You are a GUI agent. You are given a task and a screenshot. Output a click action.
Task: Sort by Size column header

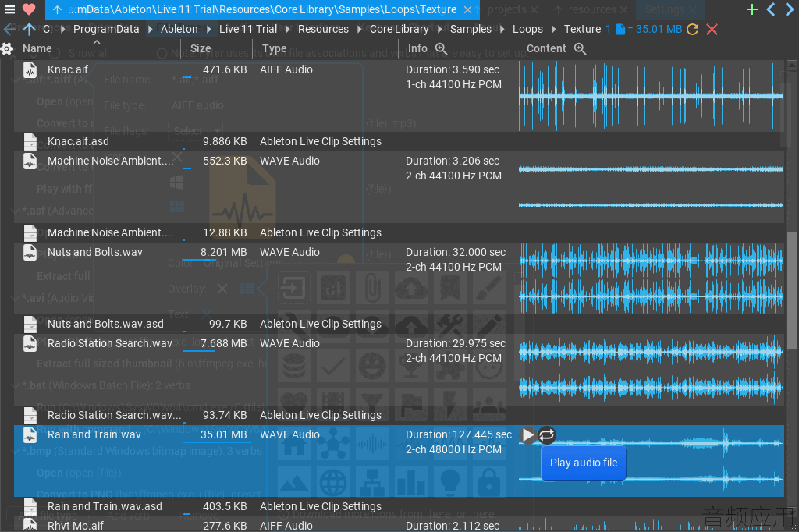click(x=201, y=48)
